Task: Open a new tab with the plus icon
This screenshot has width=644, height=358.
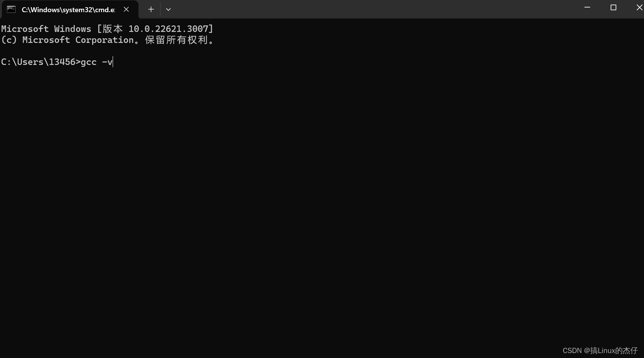Action: 151,9
